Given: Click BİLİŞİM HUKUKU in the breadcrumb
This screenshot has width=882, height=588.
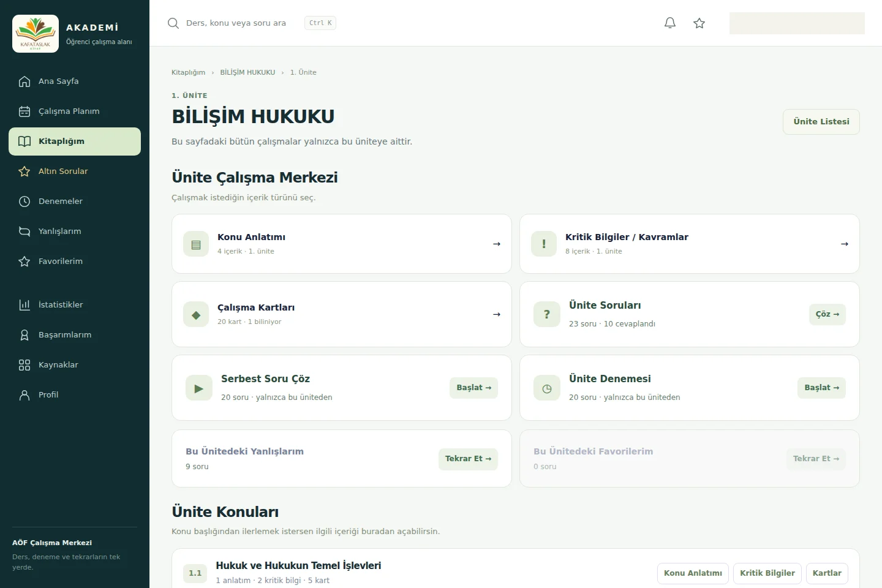Looking at the screenshot, I should (x=247, y=72).
